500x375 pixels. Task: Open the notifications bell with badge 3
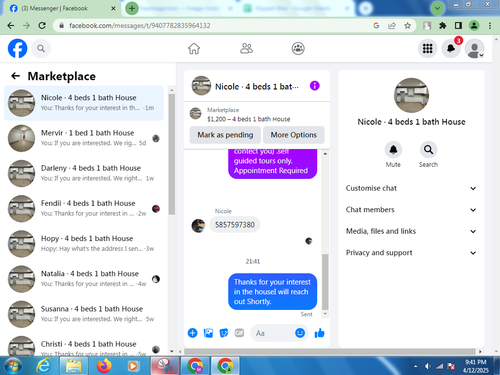[451, 49]
